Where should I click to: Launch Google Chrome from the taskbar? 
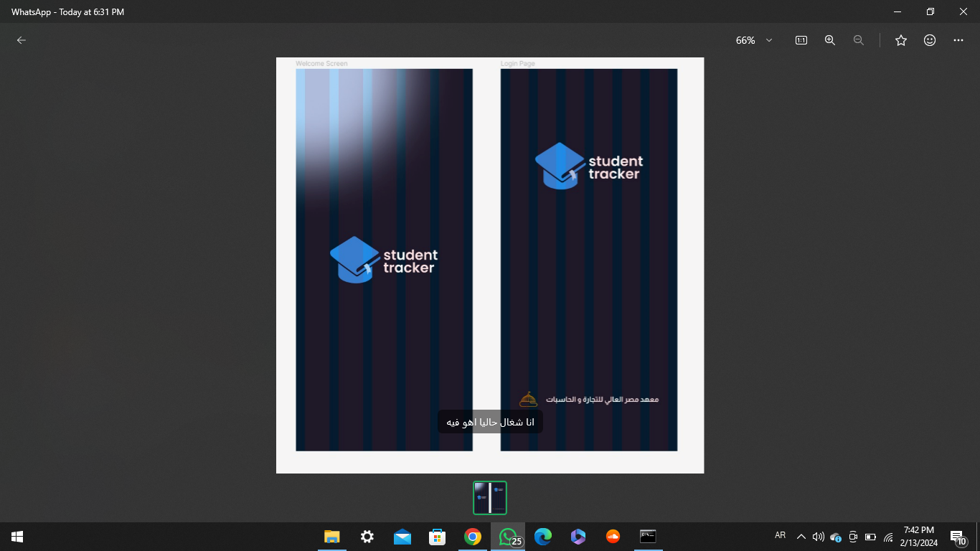point(472,537)
